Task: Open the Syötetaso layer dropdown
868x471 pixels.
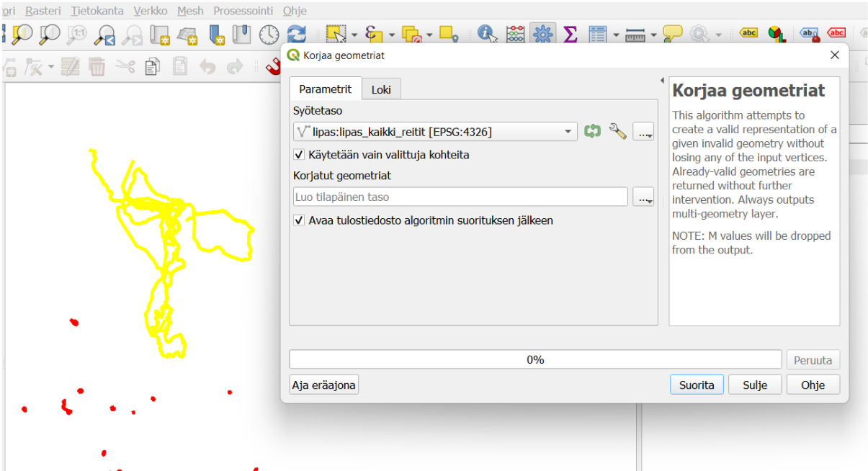Action: pyautogui.click(x=435, y=131)
